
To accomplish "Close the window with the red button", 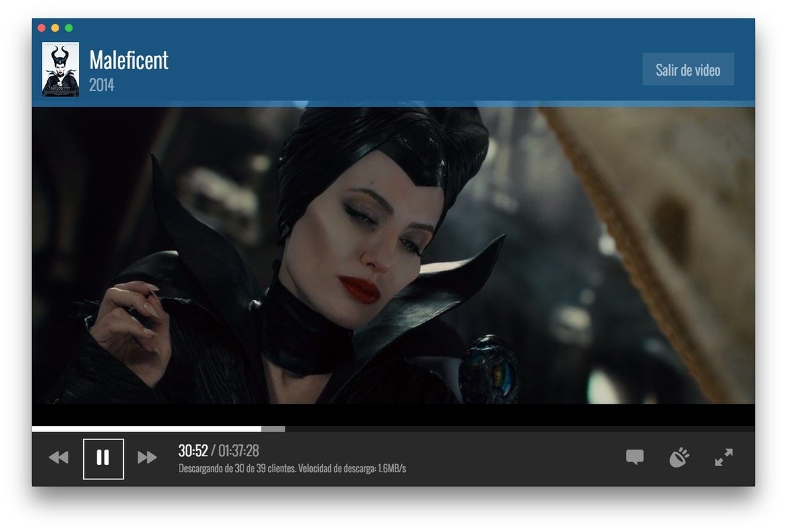I will (42, 28).
